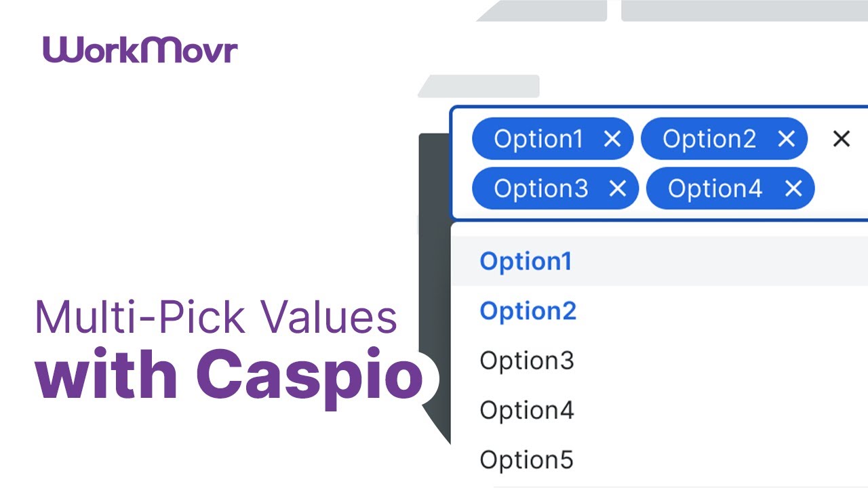The height and width of the screenshot is (488, 868).
Task: Click the bold with Caspio text
Action: (229, 376)
